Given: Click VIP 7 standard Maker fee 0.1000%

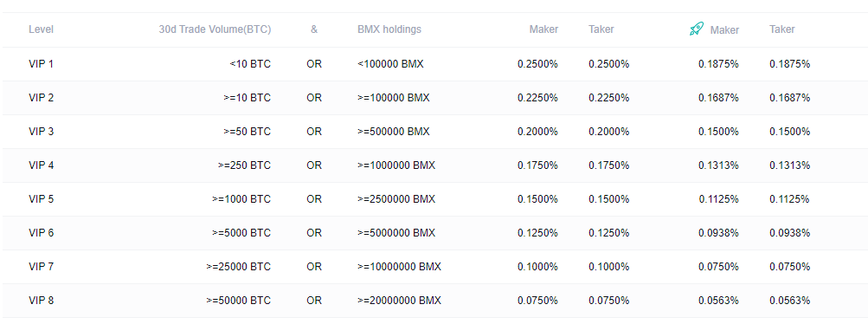Looking at the screenshot, I should (537, 267).
